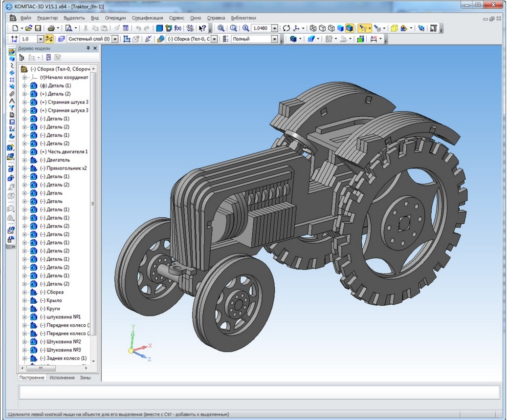Switch to the Зоны tab

coord(86,378)
